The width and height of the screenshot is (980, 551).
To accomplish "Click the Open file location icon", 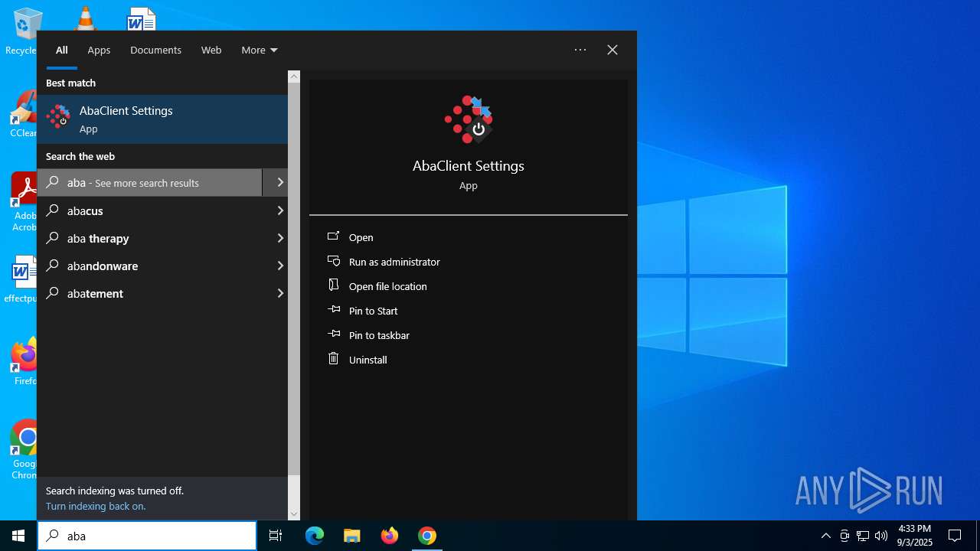I will [333, 285].
